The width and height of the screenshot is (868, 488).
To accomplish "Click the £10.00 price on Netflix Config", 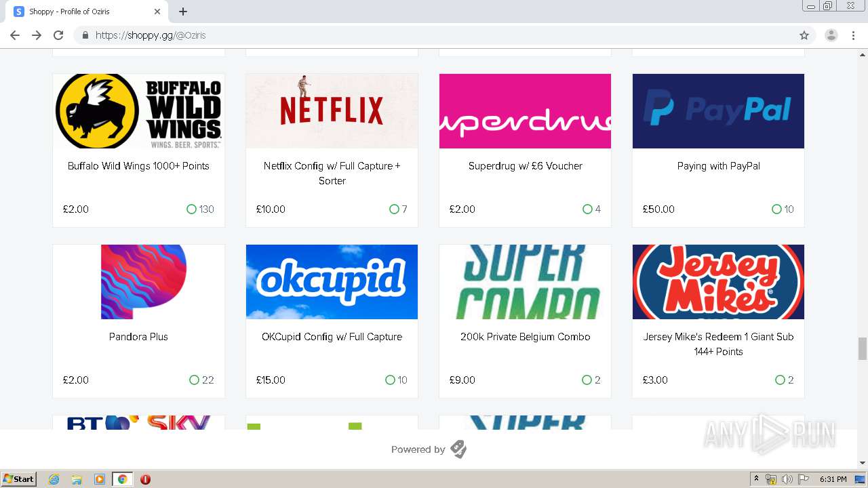I will pos(271,209).
